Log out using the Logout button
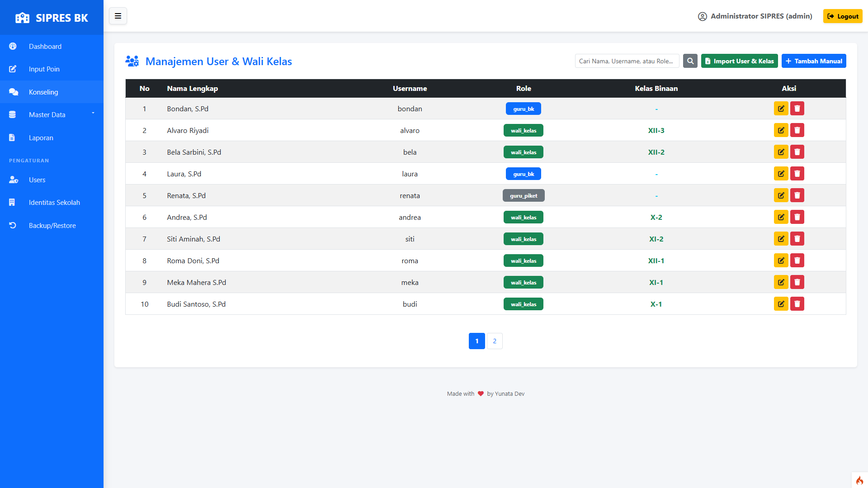The height and width of the screenshot is (488, 868). click(x=842, y=16)
